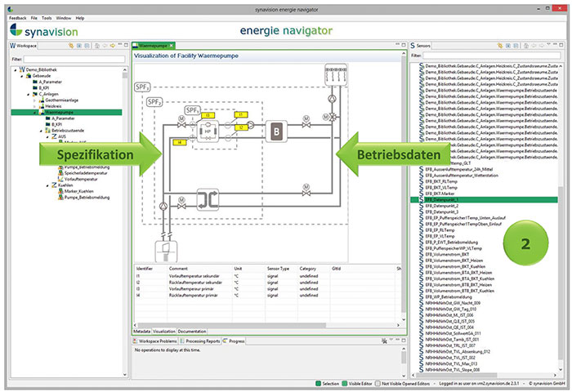
Task: Click the view menu icon in bottom panel
Action: [x=391, y=341]
